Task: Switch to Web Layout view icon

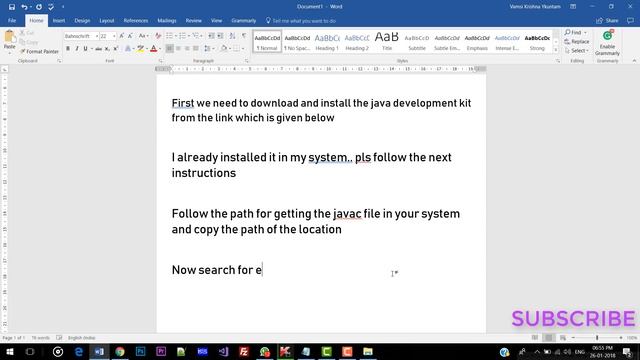Action: click(563, 338)
